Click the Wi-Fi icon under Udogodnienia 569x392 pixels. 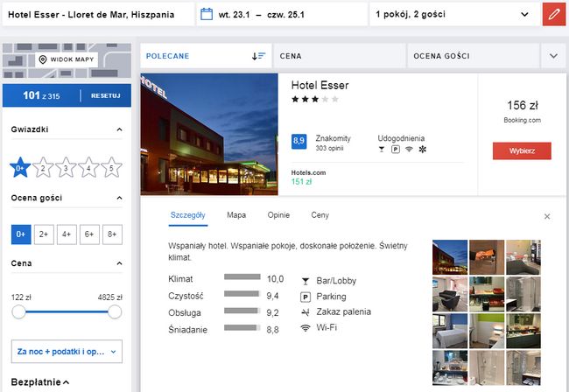click(409, 149)
